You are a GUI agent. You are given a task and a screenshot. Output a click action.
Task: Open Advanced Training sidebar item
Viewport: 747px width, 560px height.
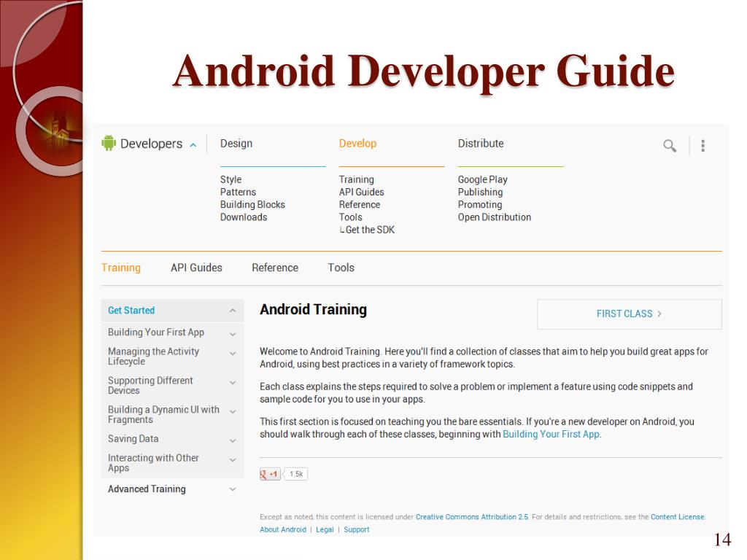(147, 489)
